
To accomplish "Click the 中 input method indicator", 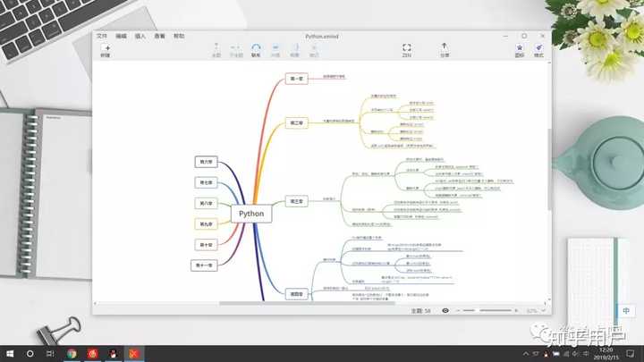I will point(626,311).
